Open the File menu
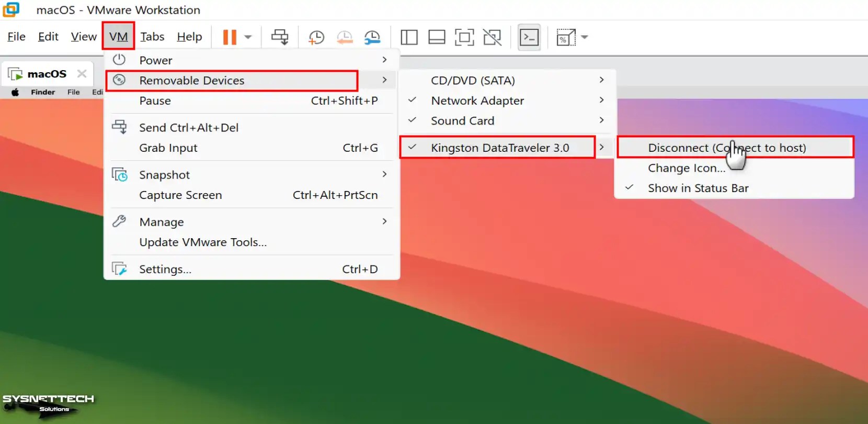The width and height of the screenshot is (868, 424). pyautogui.click(x=16, y=37)
